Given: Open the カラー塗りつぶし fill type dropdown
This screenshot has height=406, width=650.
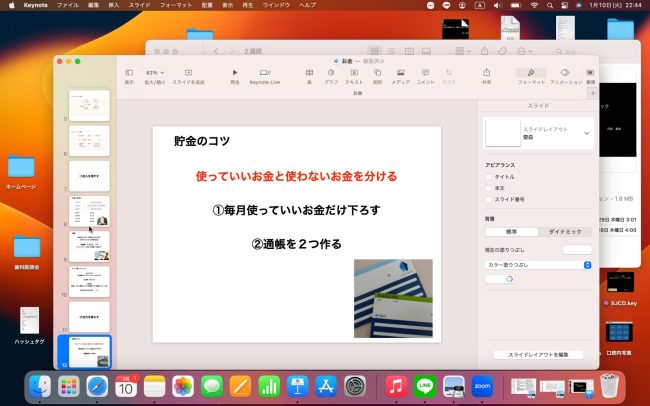Looking at the screenshot, I should click(x=538, y=265).
